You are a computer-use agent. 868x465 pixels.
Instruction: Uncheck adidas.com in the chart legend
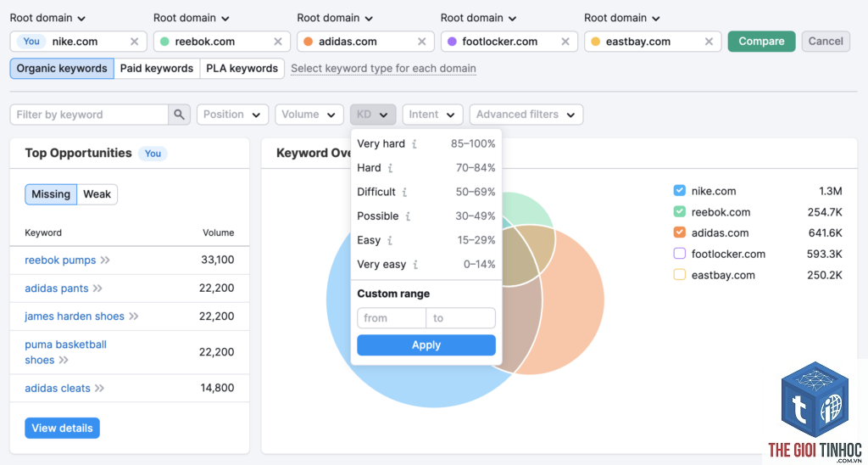(679, 232)
